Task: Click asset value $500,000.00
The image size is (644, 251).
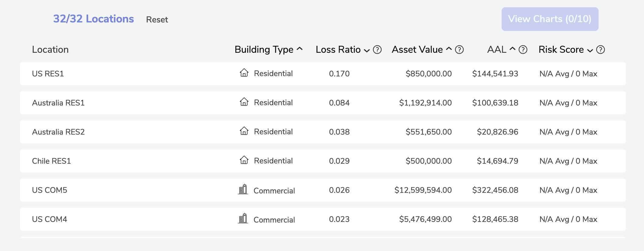Action: pos(429,161)
